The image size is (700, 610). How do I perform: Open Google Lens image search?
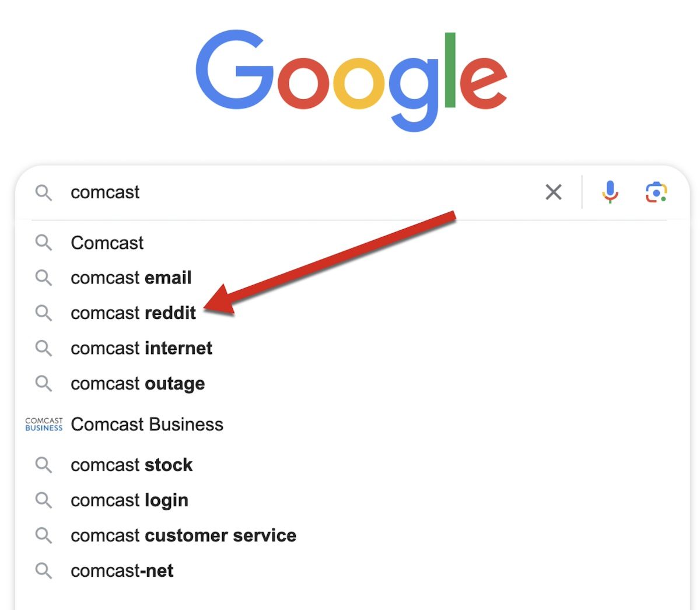point(656,192)
